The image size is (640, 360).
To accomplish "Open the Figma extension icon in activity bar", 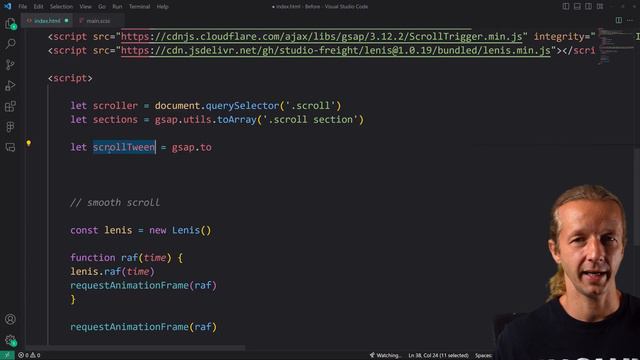I will [x=11, y=127].
